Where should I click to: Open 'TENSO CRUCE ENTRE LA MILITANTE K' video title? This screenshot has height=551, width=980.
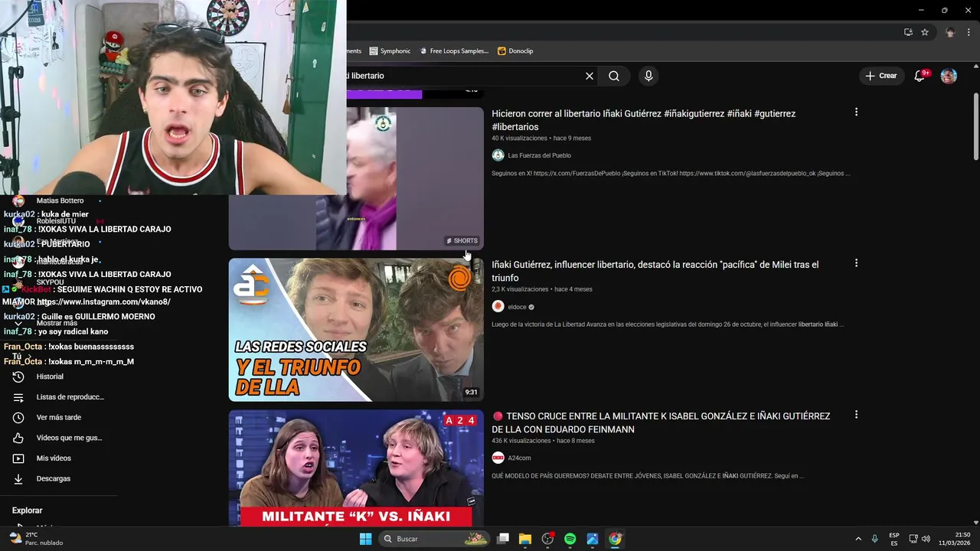coord(661,422)
